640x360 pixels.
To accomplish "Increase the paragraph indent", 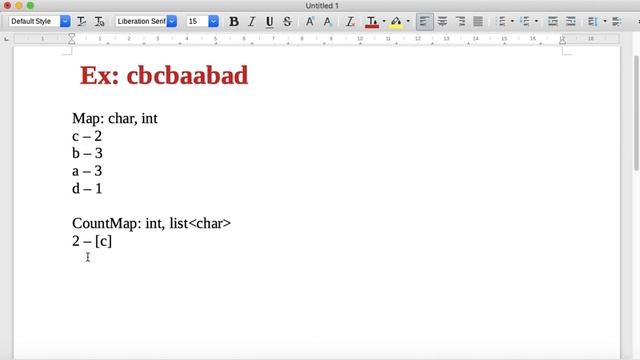I will [x=553, y=21].
